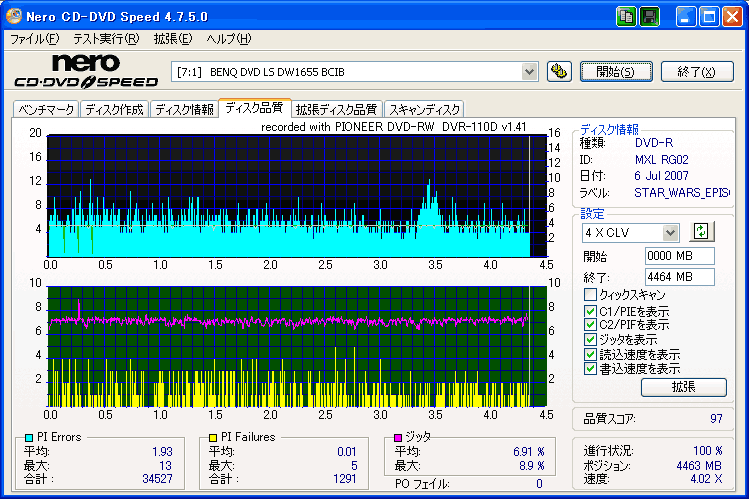Click the PI Errors total 34527

pyautogui.click(x=157, y=478)
